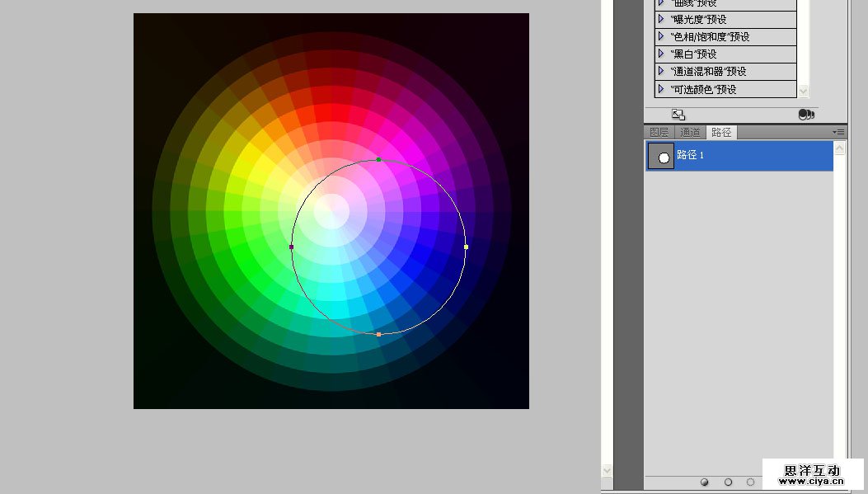
Task: Expand the "可选颜色" presets group
Action: tap(661, 88)
